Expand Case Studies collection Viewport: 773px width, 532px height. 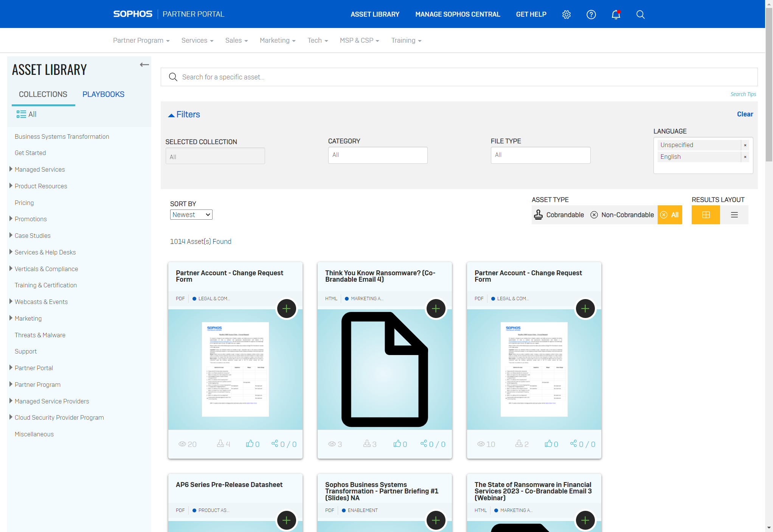point(11,235)
